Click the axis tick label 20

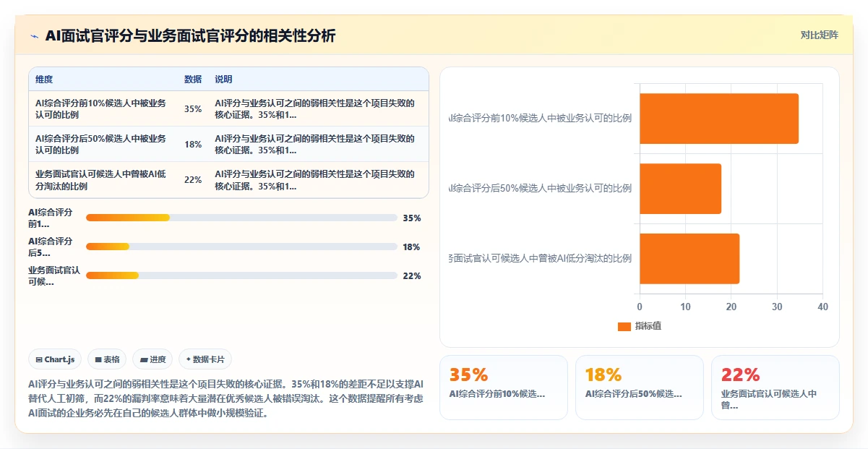(731, 307)
